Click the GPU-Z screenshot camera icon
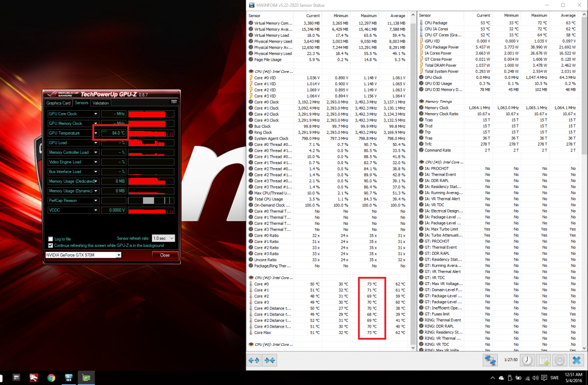The image size is (588, 385). click(173, 102)
